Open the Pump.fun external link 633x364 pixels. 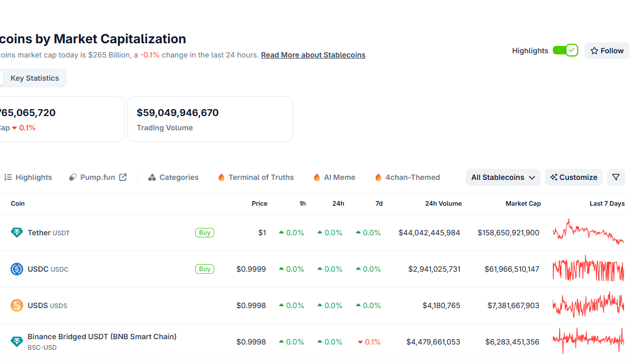[98, 177]
